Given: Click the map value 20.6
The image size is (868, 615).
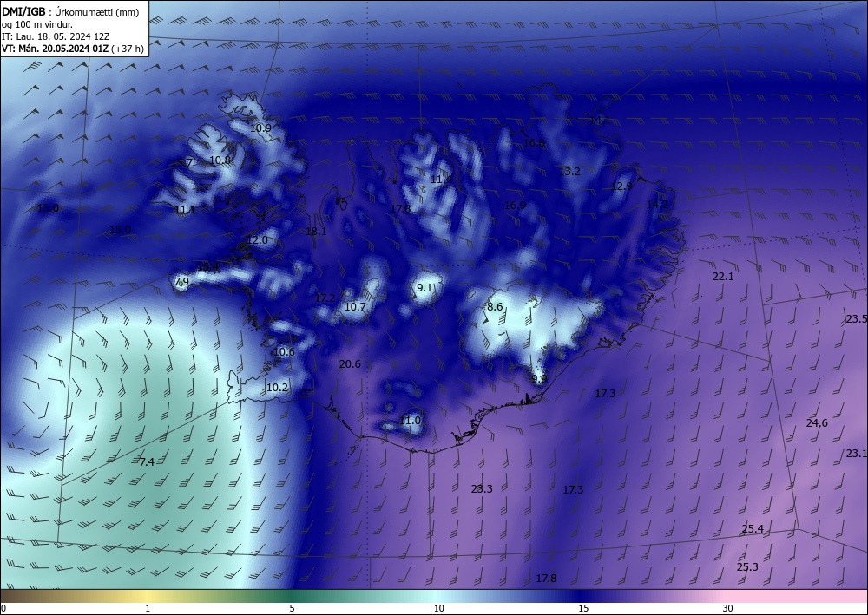Looking at the screenshot, I should (x=350, y=364).
